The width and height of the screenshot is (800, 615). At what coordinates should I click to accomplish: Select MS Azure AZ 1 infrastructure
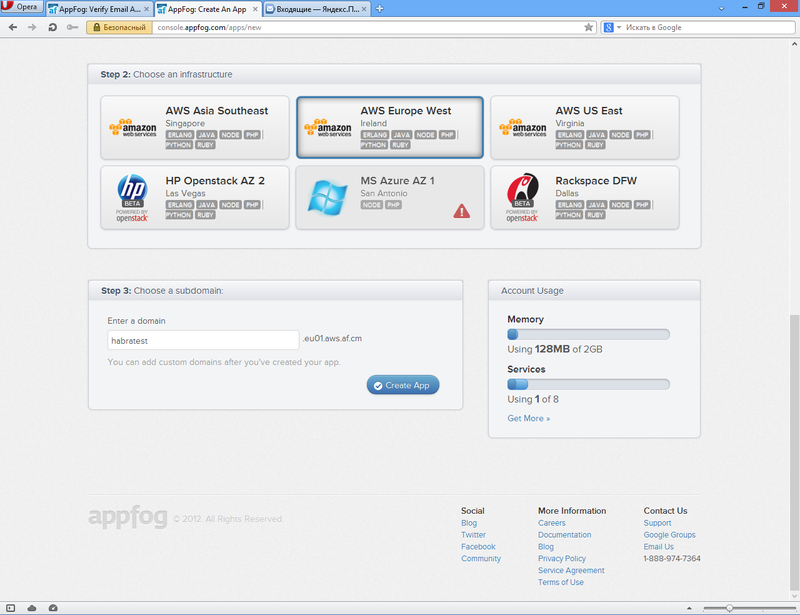390,198
